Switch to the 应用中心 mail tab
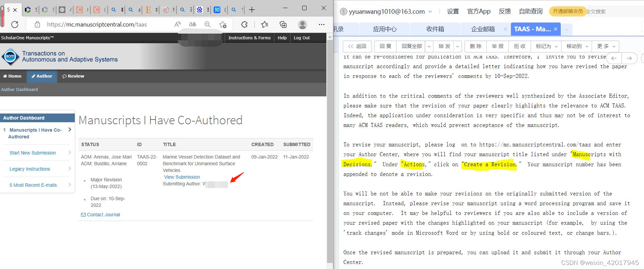 coord(385,29)
